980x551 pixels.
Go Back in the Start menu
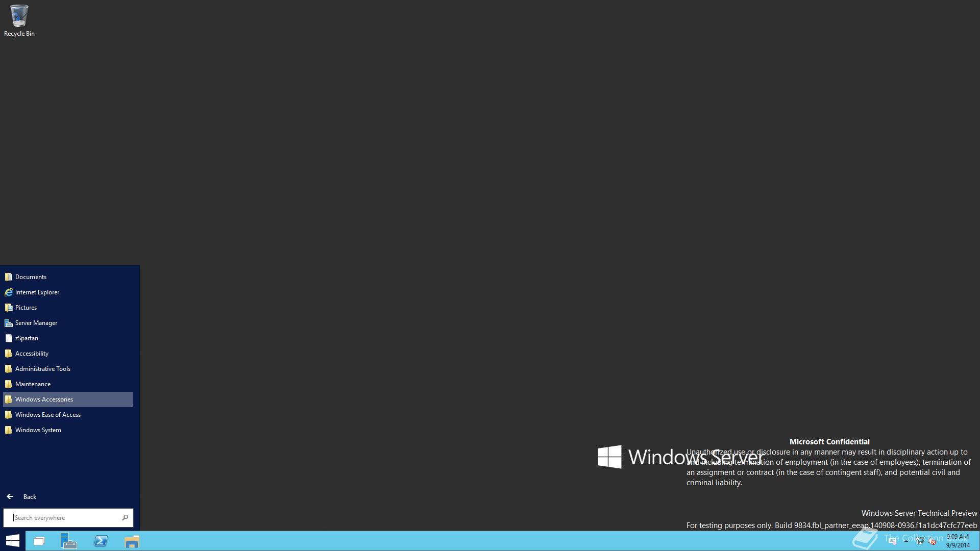coord(21,497)
